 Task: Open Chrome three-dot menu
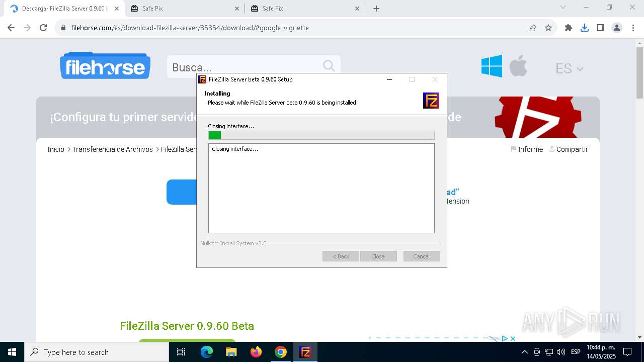[632, 28]
